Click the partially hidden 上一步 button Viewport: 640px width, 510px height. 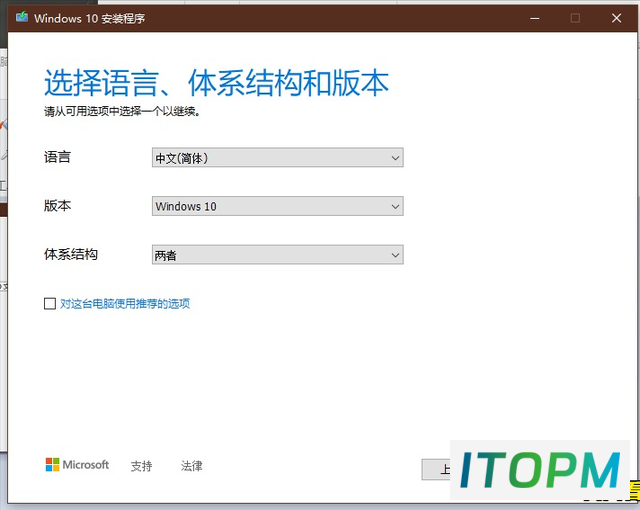[436, 470]
